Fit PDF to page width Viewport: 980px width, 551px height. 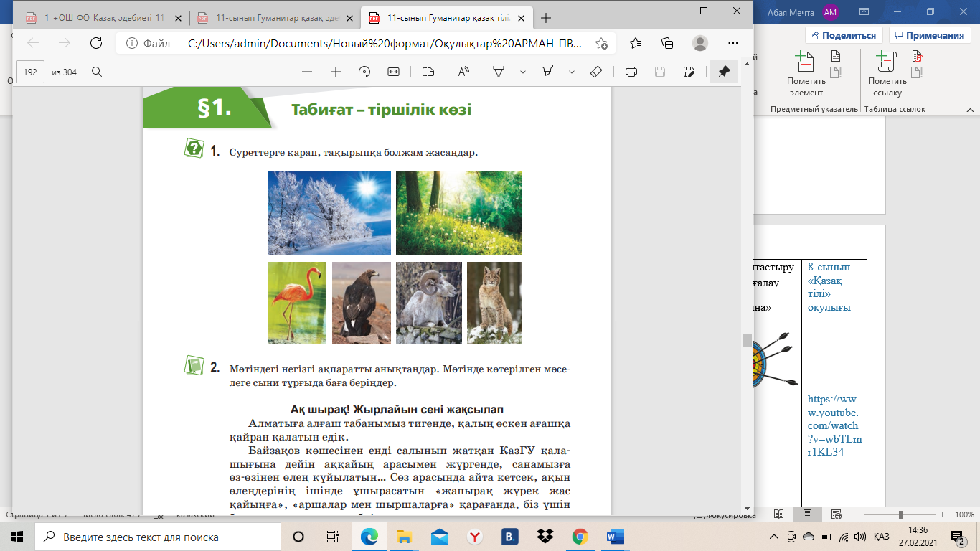point(393,72)
